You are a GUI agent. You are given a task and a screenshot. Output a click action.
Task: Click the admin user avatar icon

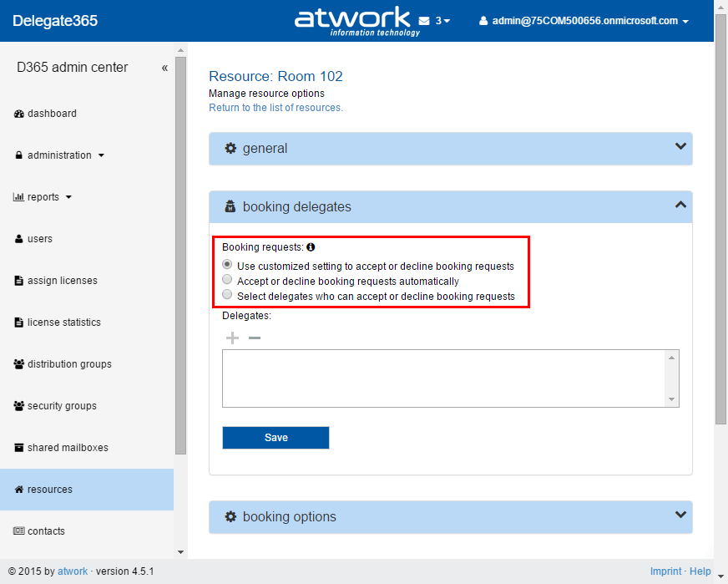(x=483, y=21)
